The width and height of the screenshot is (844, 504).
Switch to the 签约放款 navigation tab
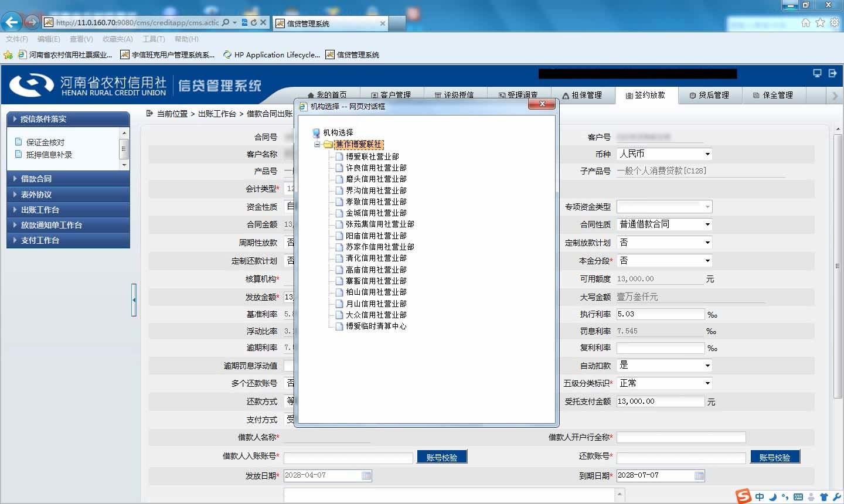coord(645,95)
